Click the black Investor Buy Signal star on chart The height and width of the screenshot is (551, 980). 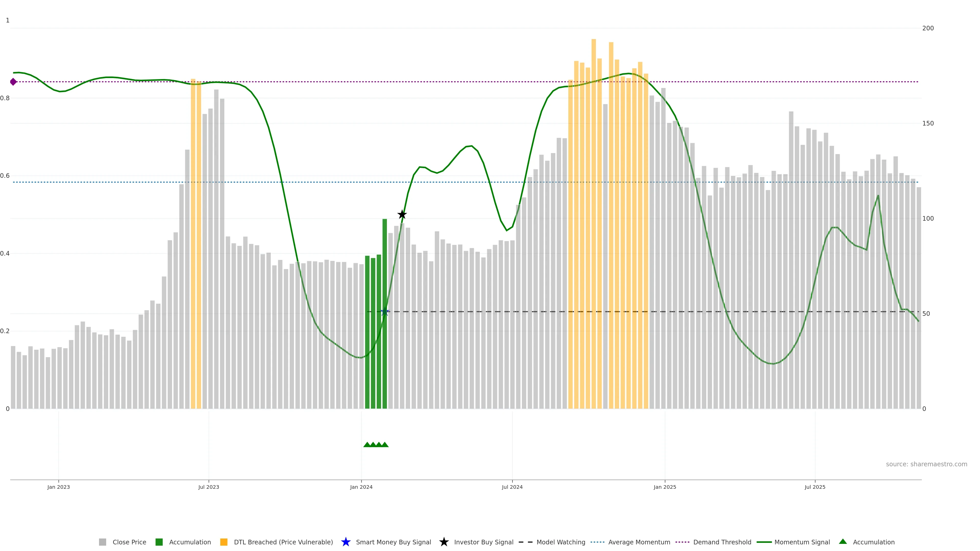(402, 215)
